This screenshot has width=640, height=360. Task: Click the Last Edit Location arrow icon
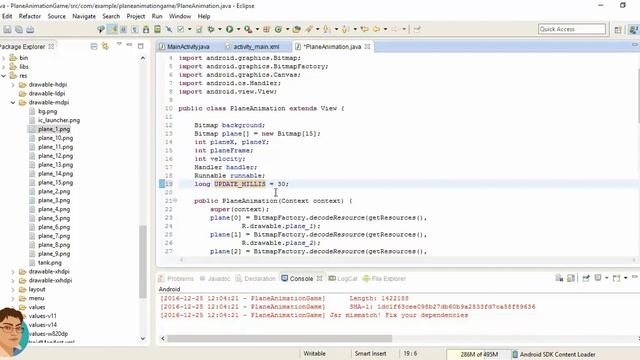pyautogui.click(x=364, y=29)
